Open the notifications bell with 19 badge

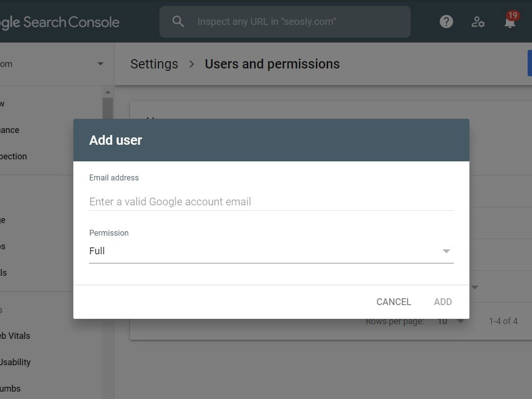(510, 21)
